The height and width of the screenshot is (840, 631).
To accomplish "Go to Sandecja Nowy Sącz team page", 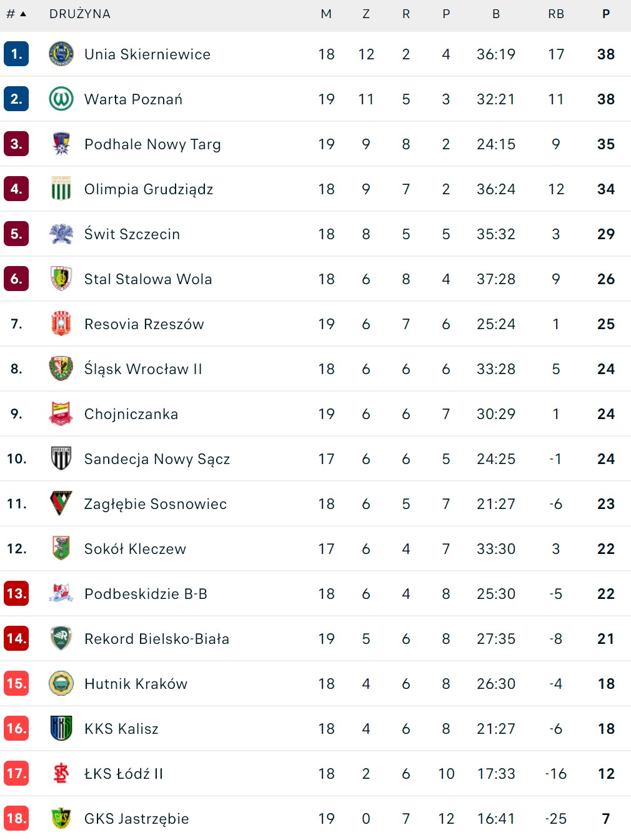I will tap(157, 459).
